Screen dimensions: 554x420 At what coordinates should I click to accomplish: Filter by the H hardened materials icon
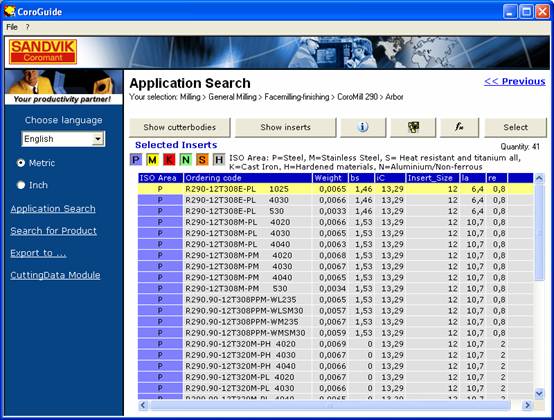pos(219,160)
